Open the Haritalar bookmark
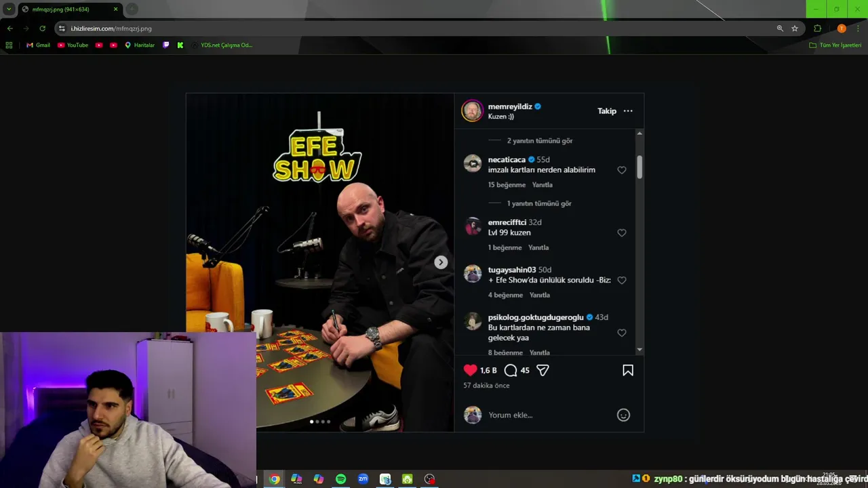This screenshot has width=868, height=488. coord(140,45)
